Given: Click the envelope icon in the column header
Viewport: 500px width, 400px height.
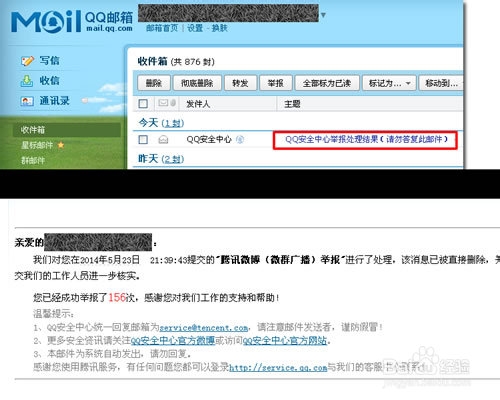Looking at the screenshot, I should pos(163,103).
